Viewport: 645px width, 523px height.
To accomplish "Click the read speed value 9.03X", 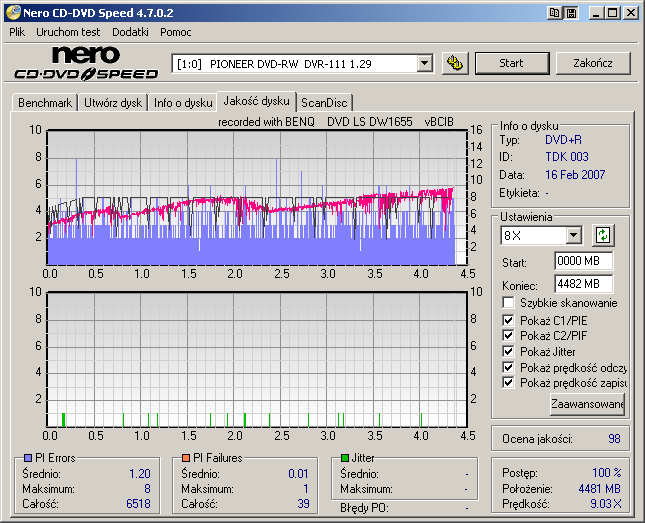I will 606,504.
